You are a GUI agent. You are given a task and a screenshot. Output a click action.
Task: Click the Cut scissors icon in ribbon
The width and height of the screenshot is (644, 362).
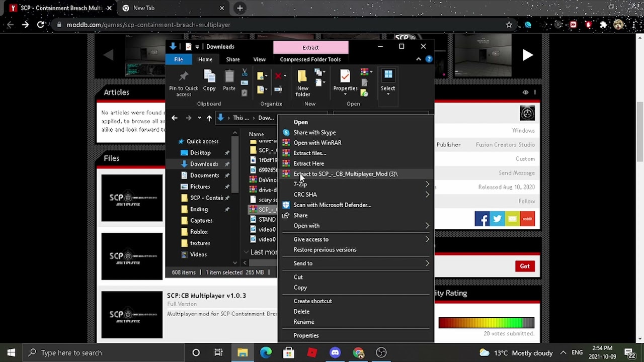point(245,73)
